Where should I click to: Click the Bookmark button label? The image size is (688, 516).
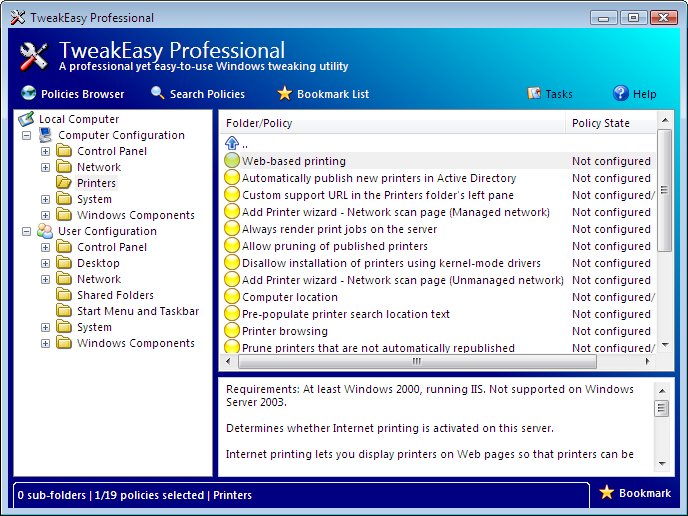pos(645,493)
